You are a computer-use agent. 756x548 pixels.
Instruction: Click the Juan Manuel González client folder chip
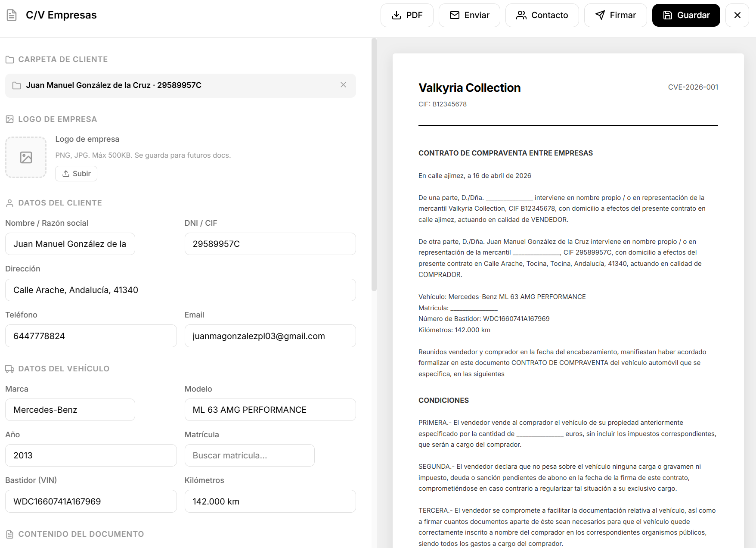180,85
